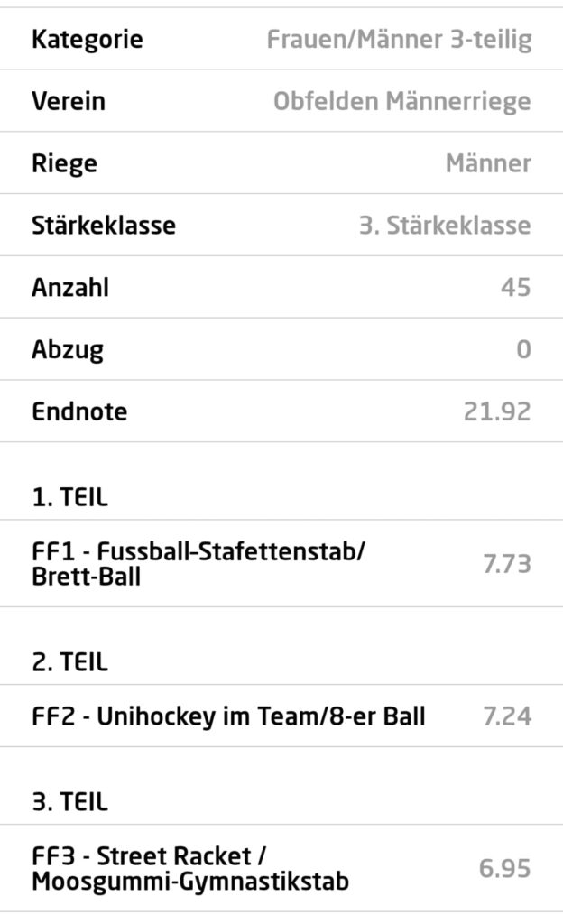563x924 pixels.
Task: Tap the Stärkeklasse label
Action: (104, 225)
